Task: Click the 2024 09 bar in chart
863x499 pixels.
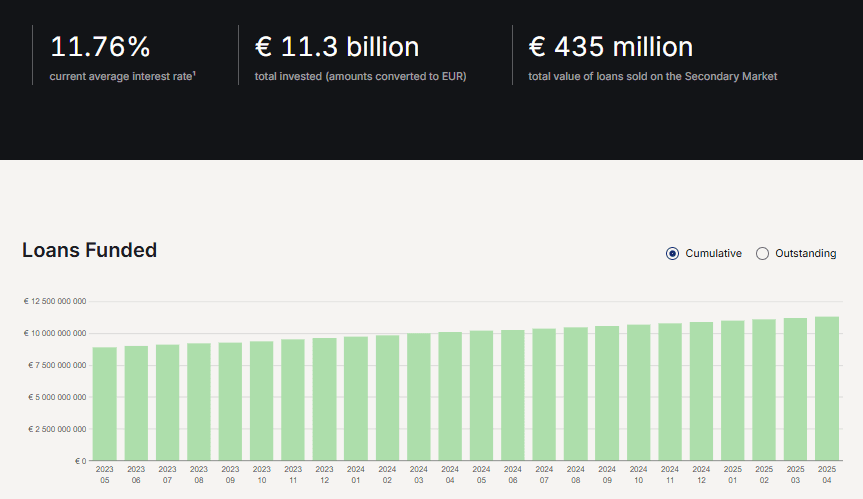Action: click(607, 394)
